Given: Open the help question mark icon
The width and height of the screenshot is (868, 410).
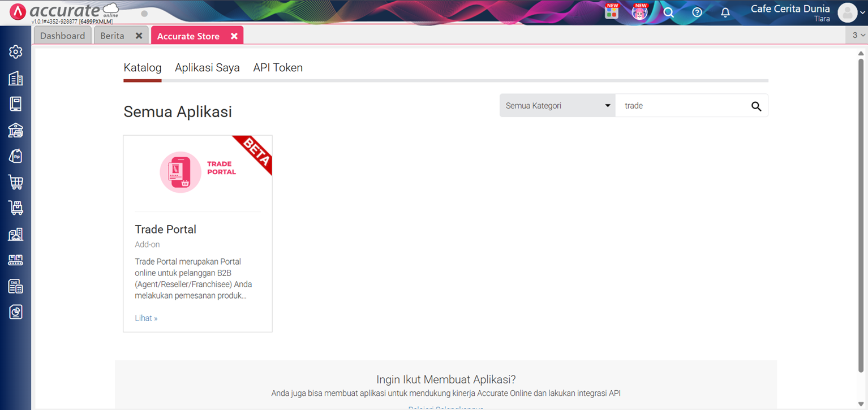Looking at the screenshot, I should (x=697, y=12).
